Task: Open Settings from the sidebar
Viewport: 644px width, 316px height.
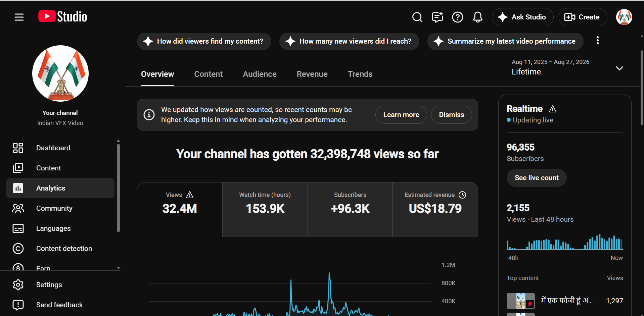Action: coord(60,285)
